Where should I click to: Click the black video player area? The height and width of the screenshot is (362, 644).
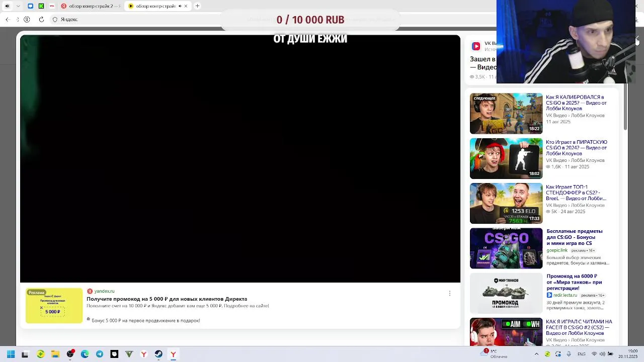[240, 158]
